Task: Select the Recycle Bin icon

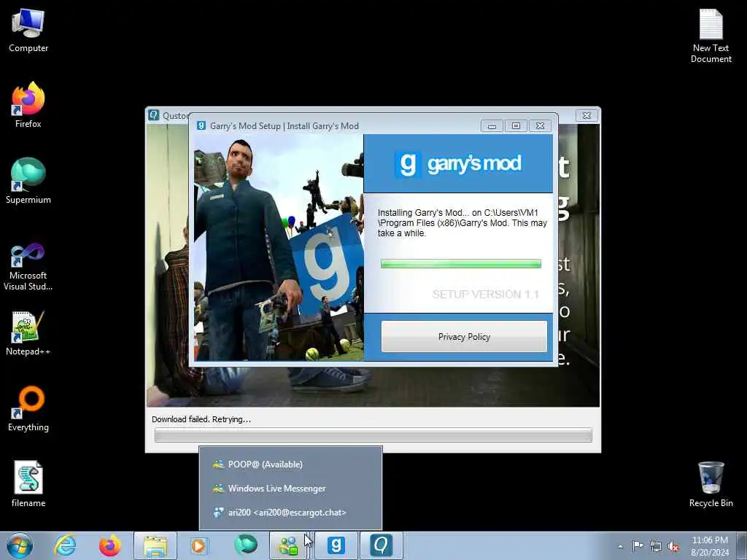Action: click(711, 484)
